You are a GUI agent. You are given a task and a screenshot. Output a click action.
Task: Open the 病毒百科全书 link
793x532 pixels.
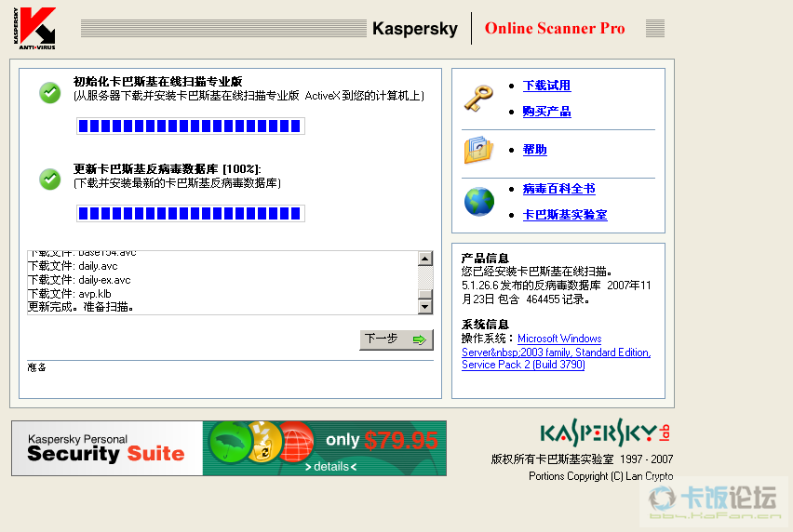(558, 189)
